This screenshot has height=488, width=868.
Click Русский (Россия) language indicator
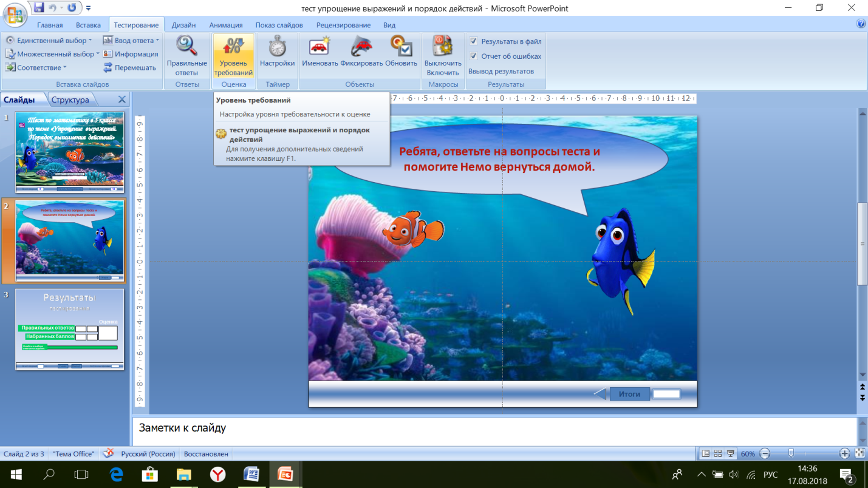click(x=148, y=454)
